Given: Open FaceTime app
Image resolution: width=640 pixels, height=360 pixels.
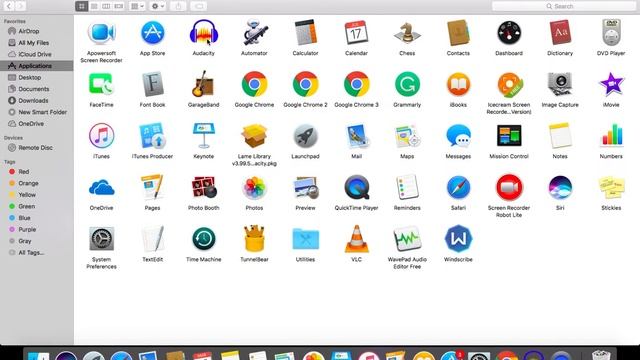Looking at the screenshot, I should pyautogui.click(x=101, y=84).
